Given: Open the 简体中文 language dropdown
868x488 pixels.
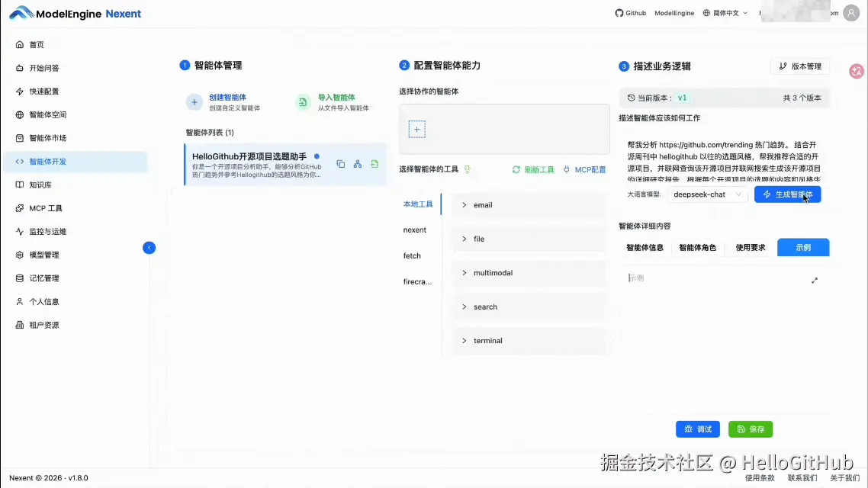Looking at the screenshot, I should 725,13.
